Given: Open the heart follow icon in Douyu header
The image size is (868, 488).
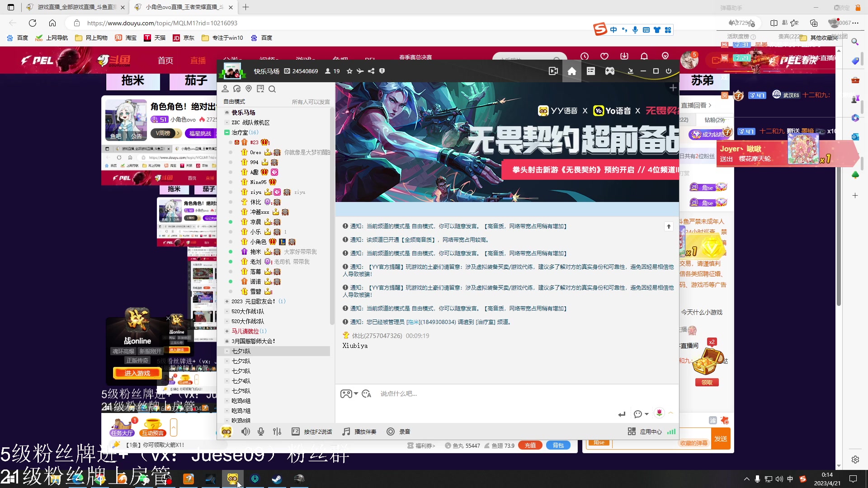Looking at the screenshot, I should (x=604, y=56).
